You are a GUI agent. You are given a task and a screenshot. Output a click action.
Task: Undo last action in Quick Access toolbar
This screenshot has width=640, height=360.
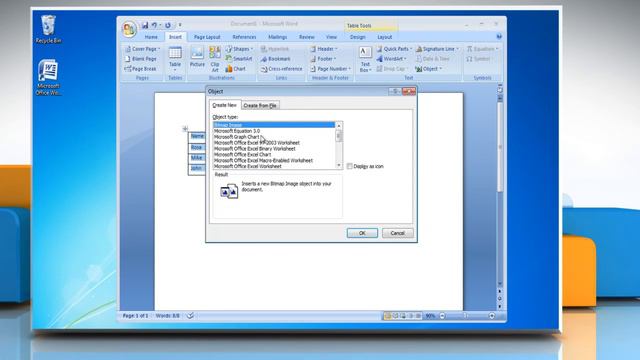click(154, 25)
